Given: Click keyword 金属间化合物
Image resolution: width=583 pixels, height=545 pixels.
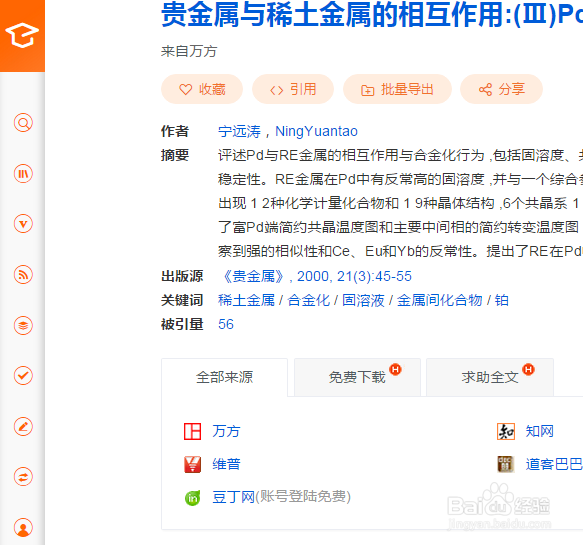Looking at the screenshot, I should [x=439, y=300].
